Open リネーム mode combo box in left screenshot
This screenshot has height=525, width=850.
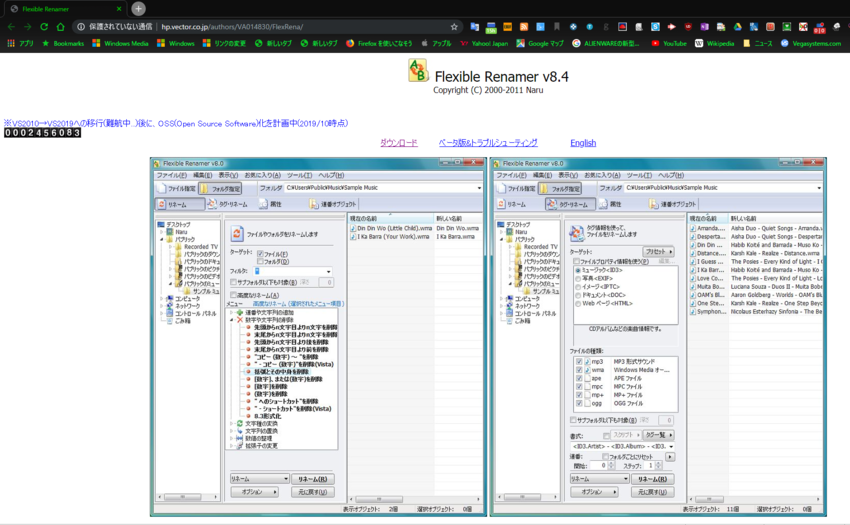pos(259,479)
